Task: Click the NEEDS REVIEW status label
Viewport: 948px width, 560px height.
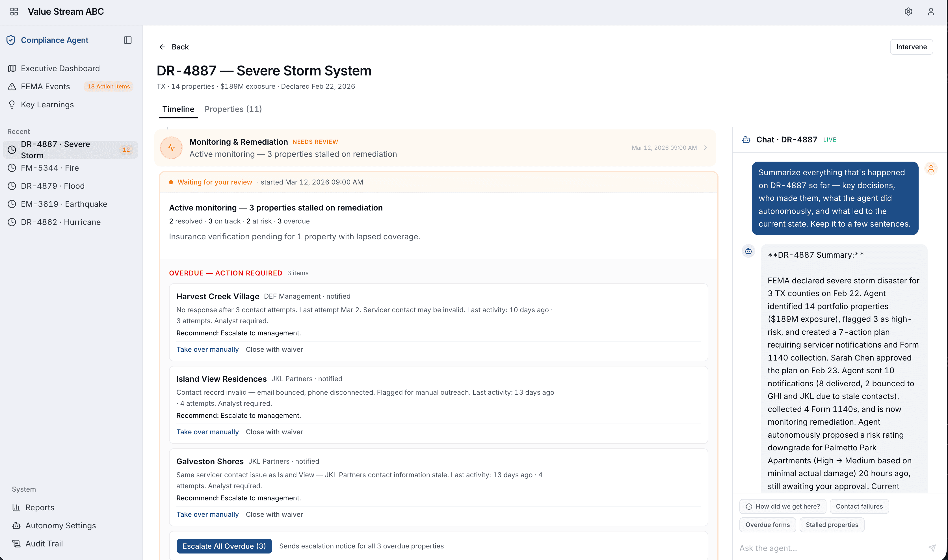Action: [x=315, y=142]
